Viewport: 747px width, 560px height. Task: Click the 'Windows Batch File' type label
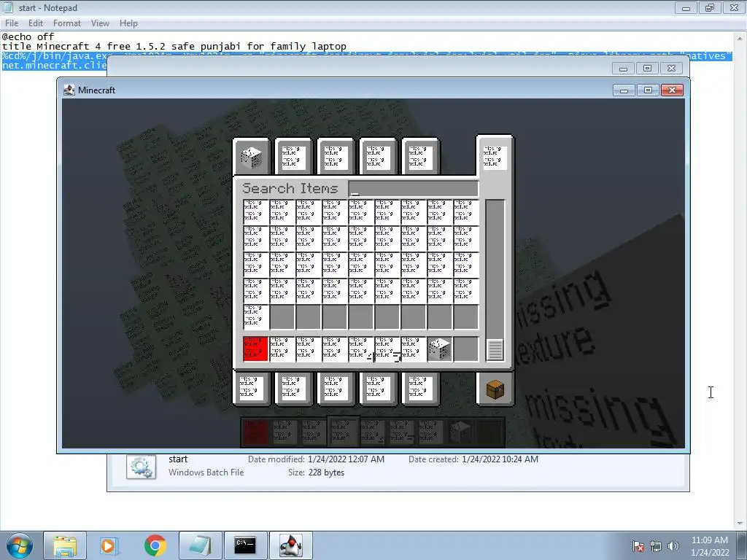[206, 472]
